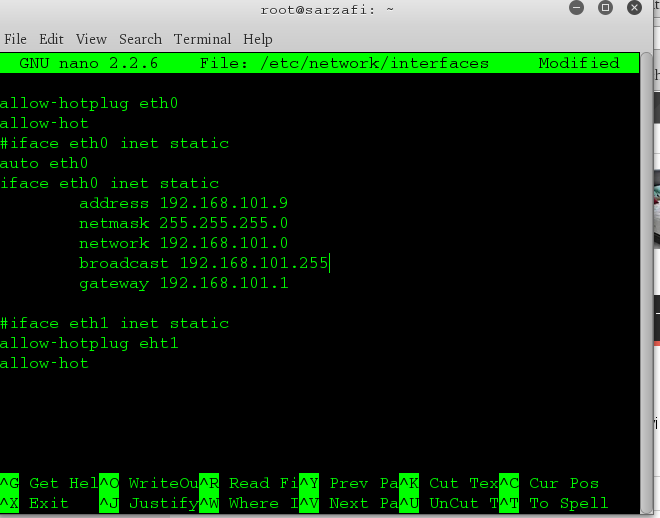Minimize the terminal window
This screenshot has height=518, width=660.
point(576,8)
